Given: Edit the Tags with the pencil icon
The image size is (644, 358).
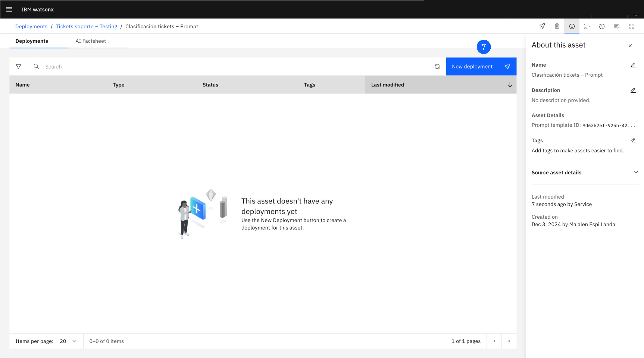Looking at the screenshot, I should (633, 141).
